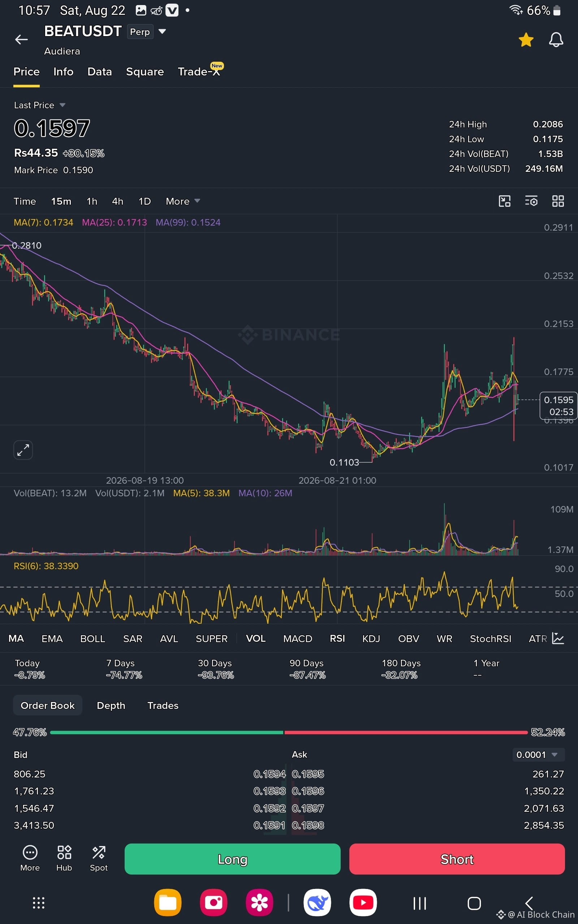Toggle the MACD sub-indicator
Screen dimensions: 578x924
coord(298,639)
